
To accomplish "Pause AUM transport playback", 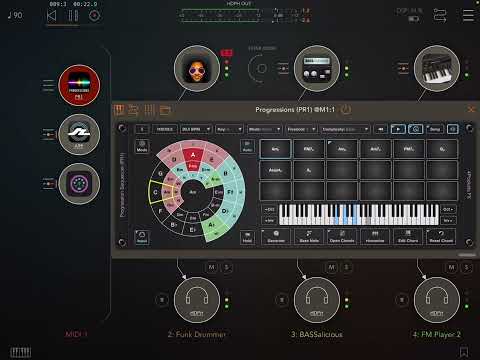I will pos(73,16).
